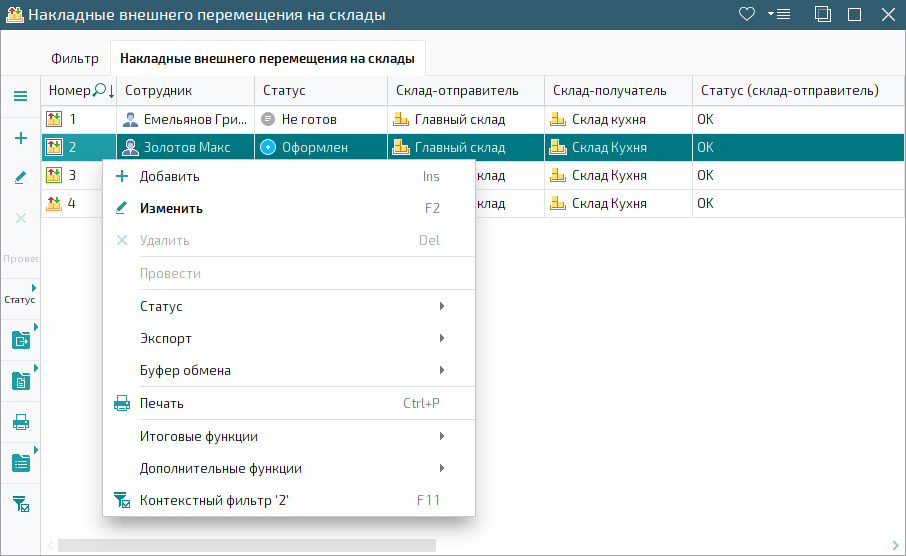The height and width of the screenshot is (556, 906).
Task: Click the Статус button in left sidebar
Action: [x=20, y=299]
